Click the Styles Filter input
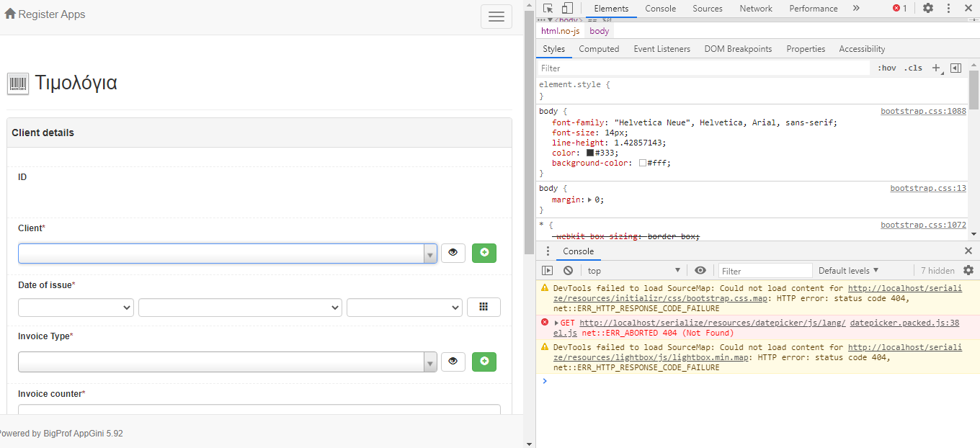980x448 pixels. (703, 68)
